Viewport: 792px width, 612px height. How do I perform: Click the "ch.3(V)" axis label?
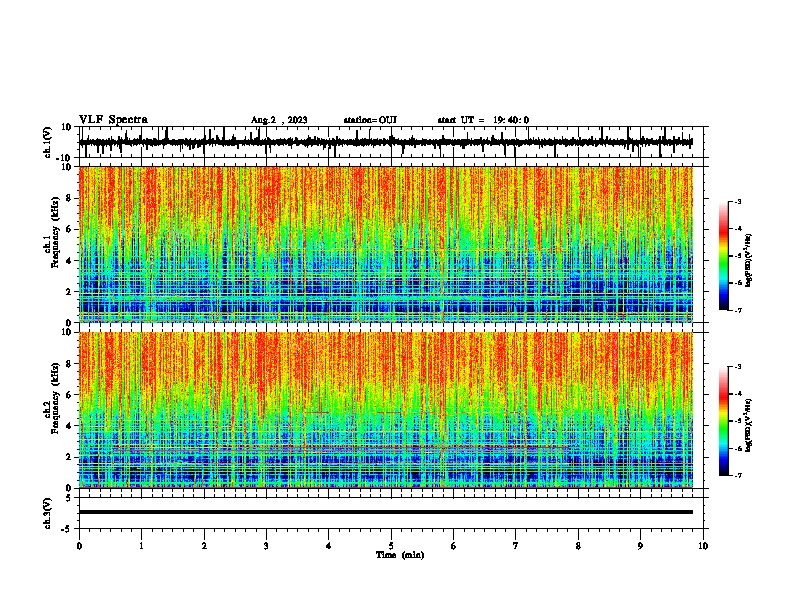(x=48, y=513)
